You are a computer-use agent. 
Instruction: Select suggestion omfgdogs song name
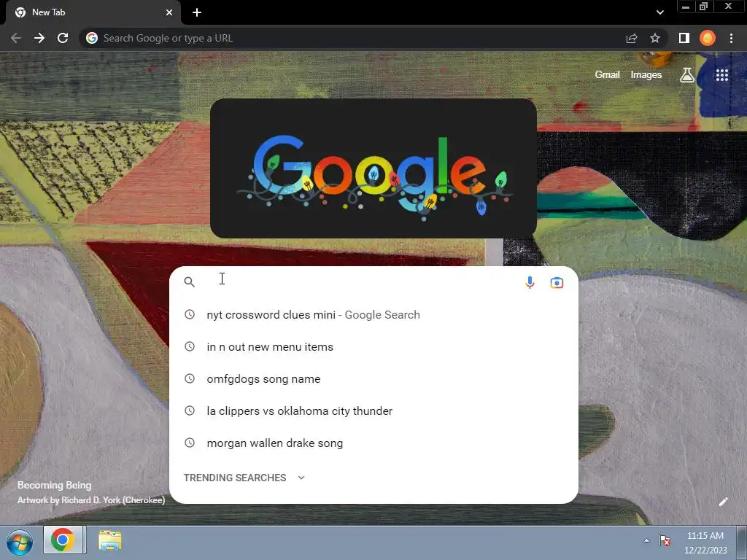373,379
